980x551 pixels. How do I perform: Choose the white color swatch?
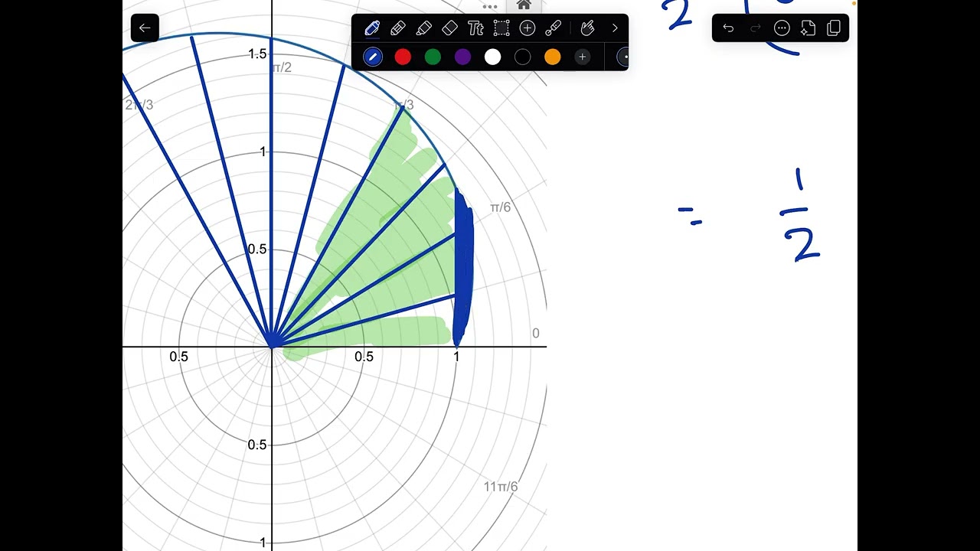pos(492,57)
